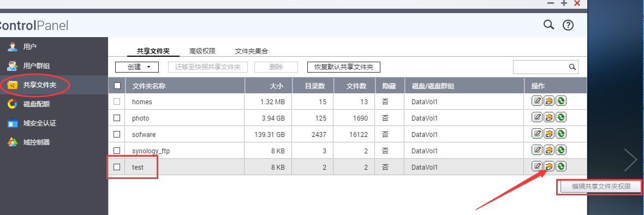Screen dimensions: 644x215
Task: Toggle the select-all header checkbox
Action: click(x=117, y=86)
